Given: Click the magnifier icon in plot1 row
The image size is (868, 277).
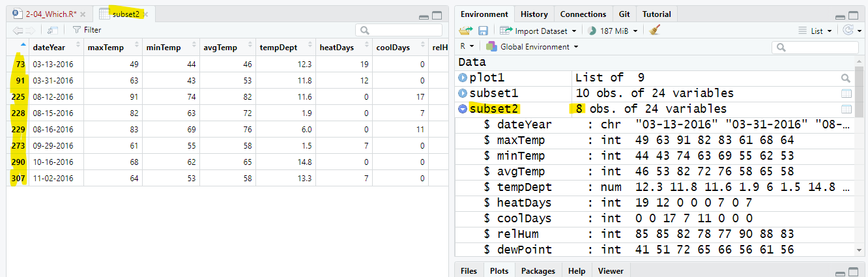Looking at the screenshot, I should [x=846, y=78].
